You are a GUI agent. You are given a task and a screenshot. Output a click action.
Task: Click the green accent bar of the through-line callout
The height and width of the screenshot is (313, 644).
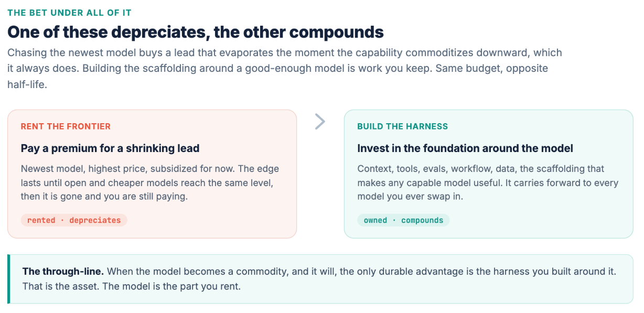9,279
